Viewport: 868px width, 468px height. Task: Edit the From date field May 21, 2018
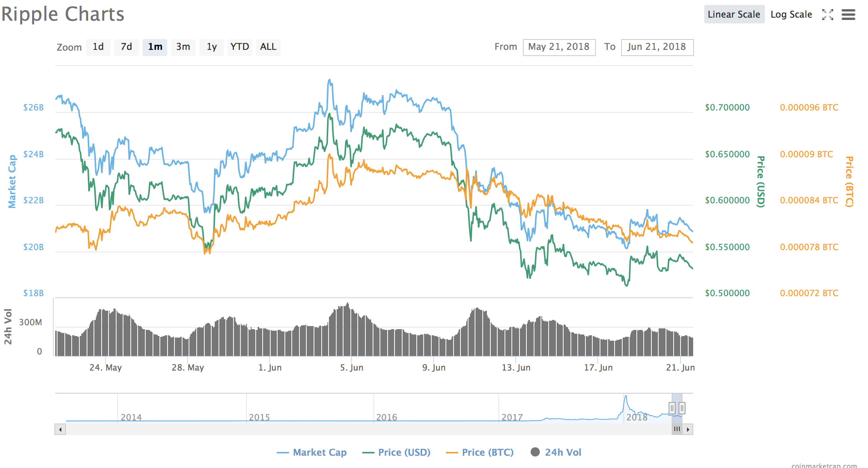coord(559,47)
